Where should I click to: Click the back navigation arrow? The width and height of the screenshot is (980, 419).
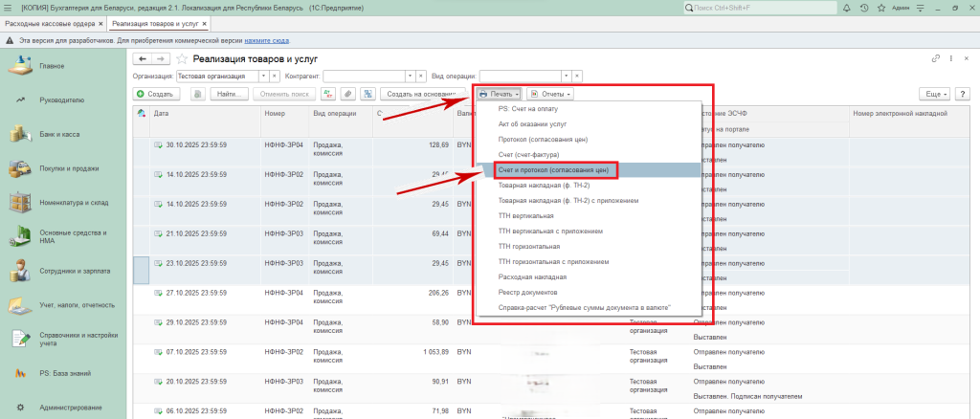click(144, 59)
